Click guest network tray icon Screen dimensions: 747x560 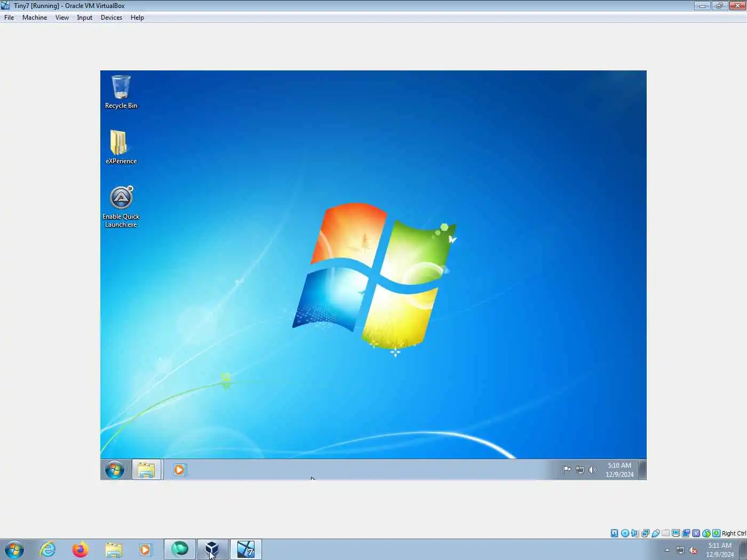pyautogui.click(x=579, y=470)
